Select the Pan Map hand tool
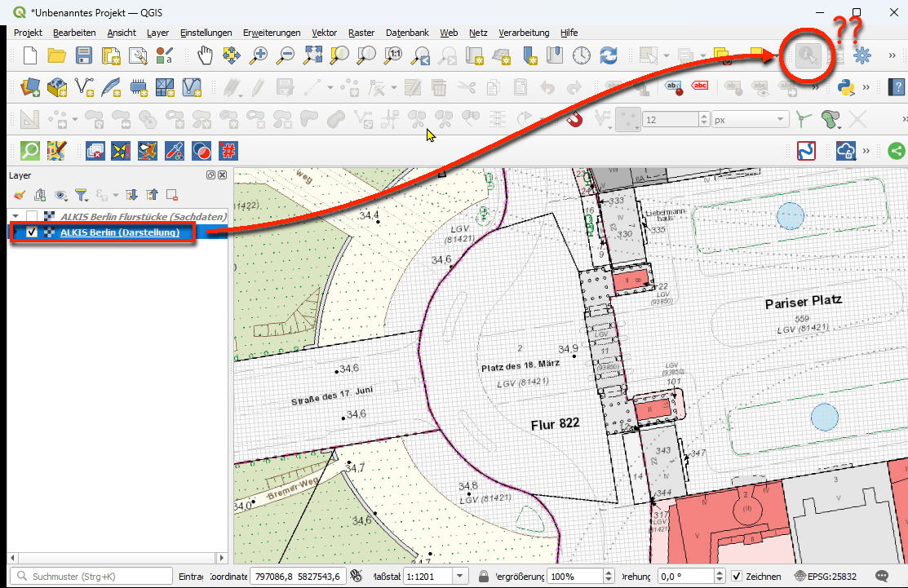 [206, 55]
